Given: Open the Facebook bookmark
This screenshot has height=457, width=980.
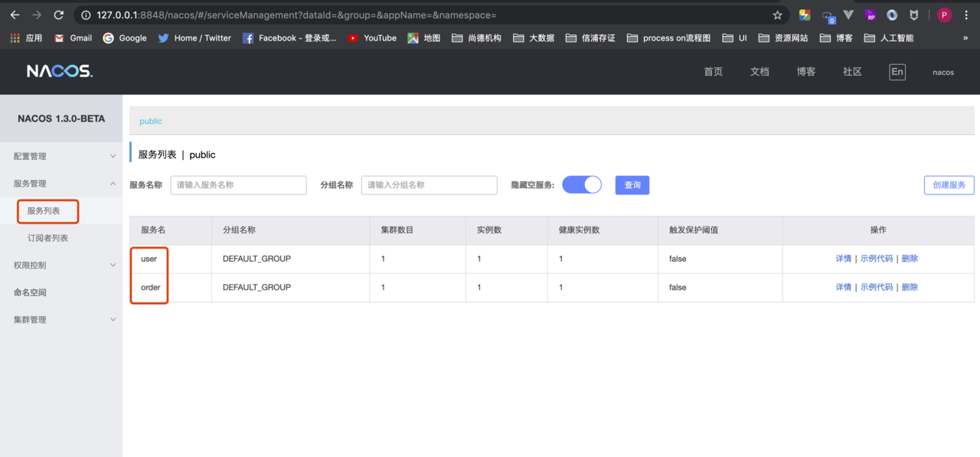Looking at the screenshot, I should (289, 38).
